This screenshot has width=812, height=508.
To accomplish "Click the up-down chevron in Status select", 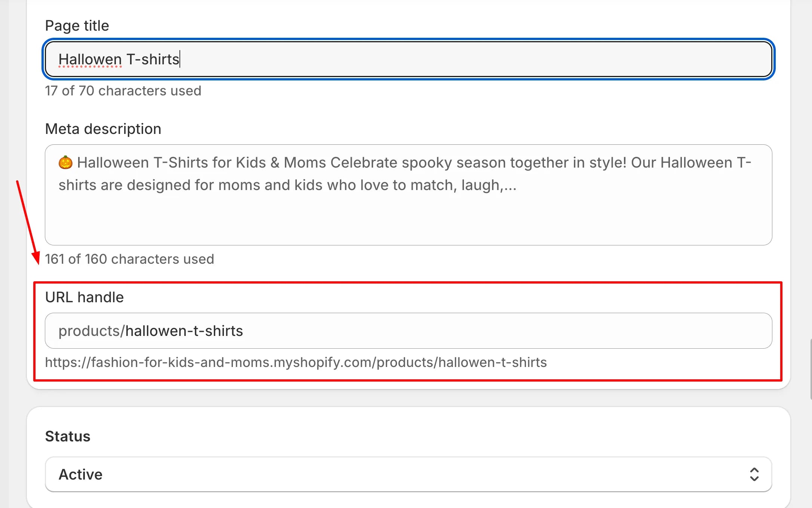I will (x=754, y=474).
